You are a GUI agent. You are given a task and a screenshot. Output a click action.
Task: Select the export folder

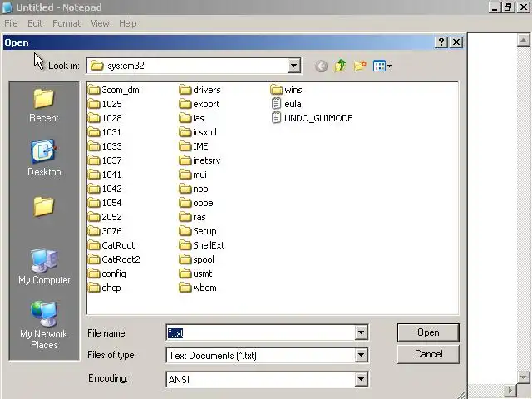coord(199,104)
